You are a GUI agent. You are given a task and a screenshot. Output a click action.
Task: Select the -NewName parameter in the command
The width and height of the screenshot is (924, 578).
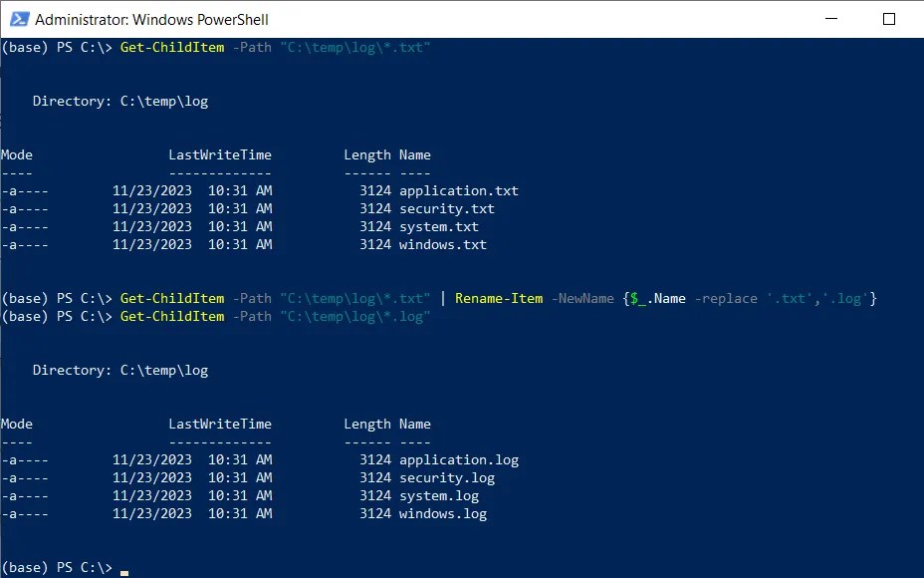[584, 298]
